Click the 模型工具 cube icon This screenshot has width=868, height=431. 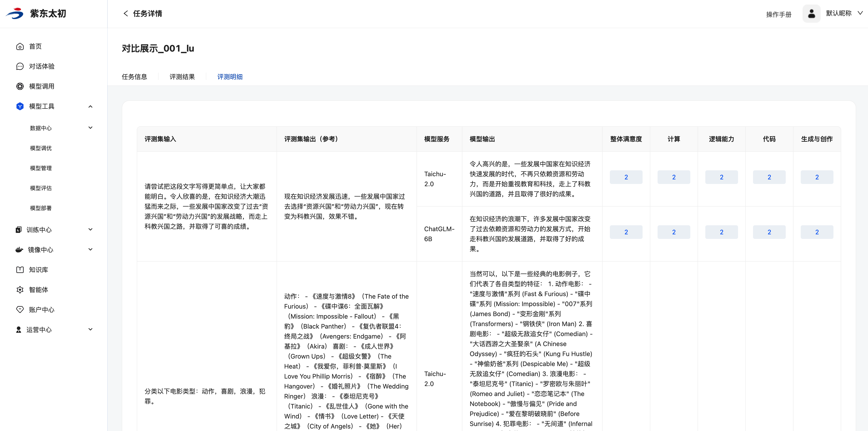pyautogui.click(x=20, y=107)
